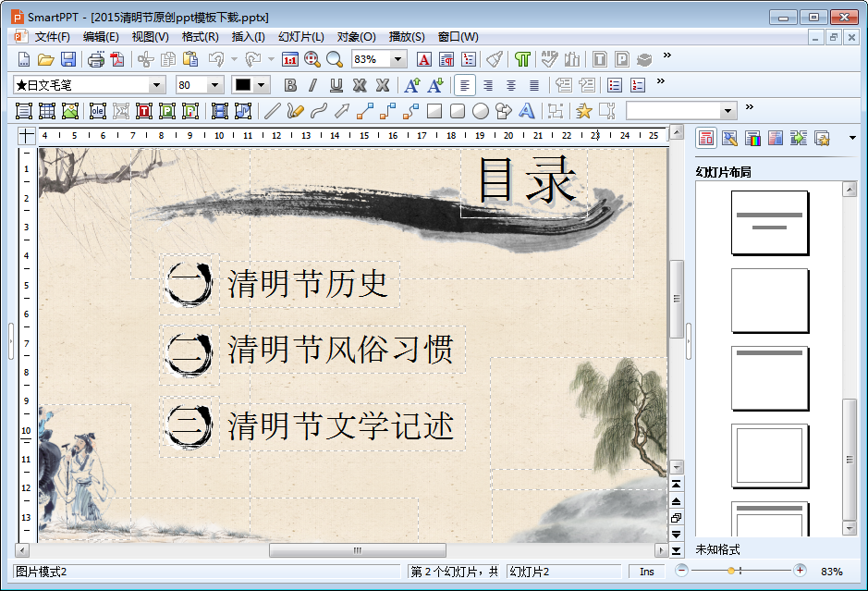
Task: Set zoom to 1:1 actual size
Action: tap(289, 59)
